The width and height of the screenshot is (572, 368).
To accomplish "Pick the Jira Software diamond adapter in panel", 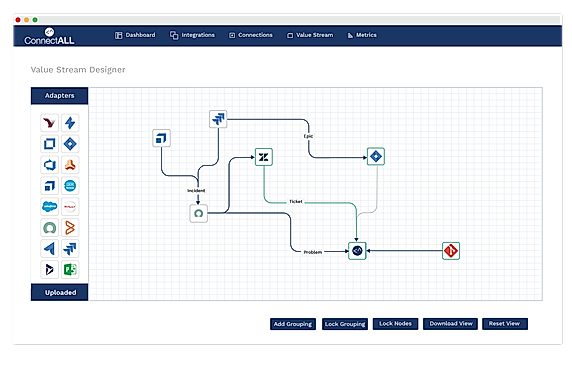I will click(x=70, y=144).
